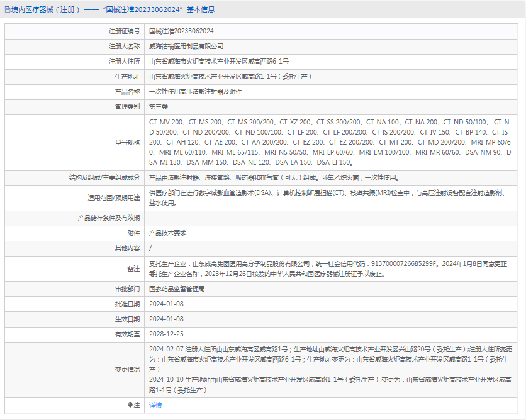This screenshot has width=526, height=420.
Task: Open the 详情 link
Action: (155, 406)
